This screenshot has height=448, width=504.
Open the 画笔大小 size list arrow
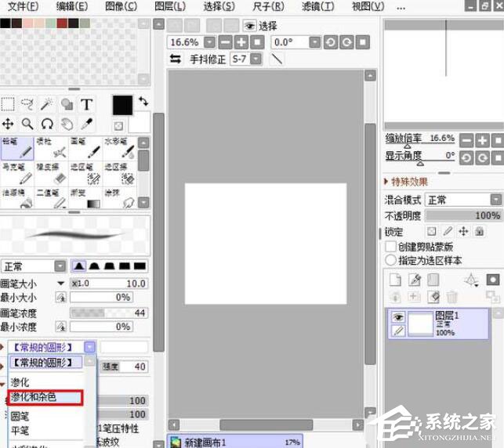coord(60,284)
